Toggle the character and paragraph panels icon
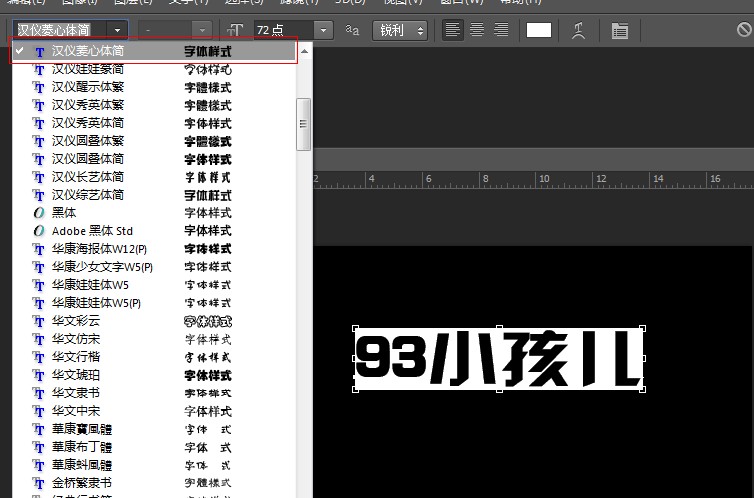754x498 pixels. tap(620, 30)
